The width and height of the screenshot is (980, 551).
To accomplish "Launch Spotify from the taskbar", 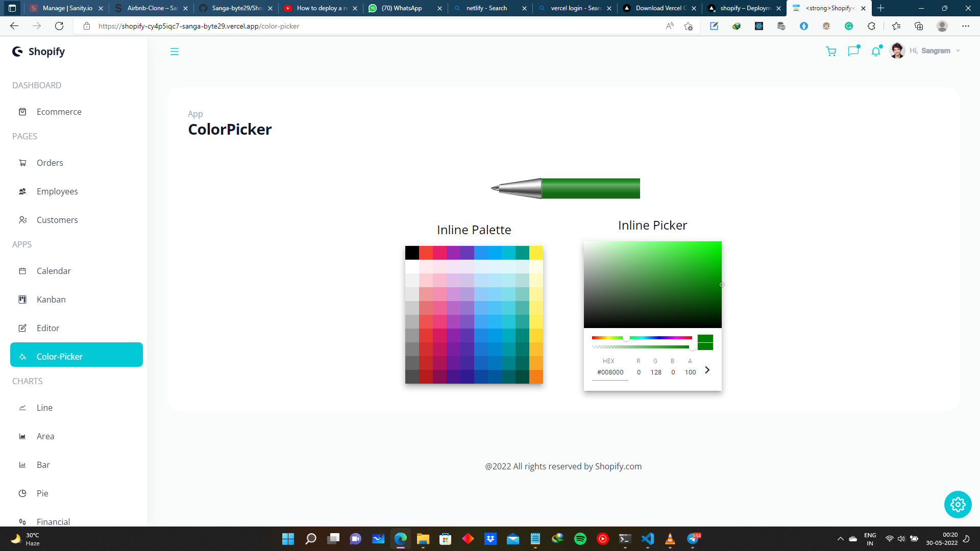I will click(x=581, y=539).
